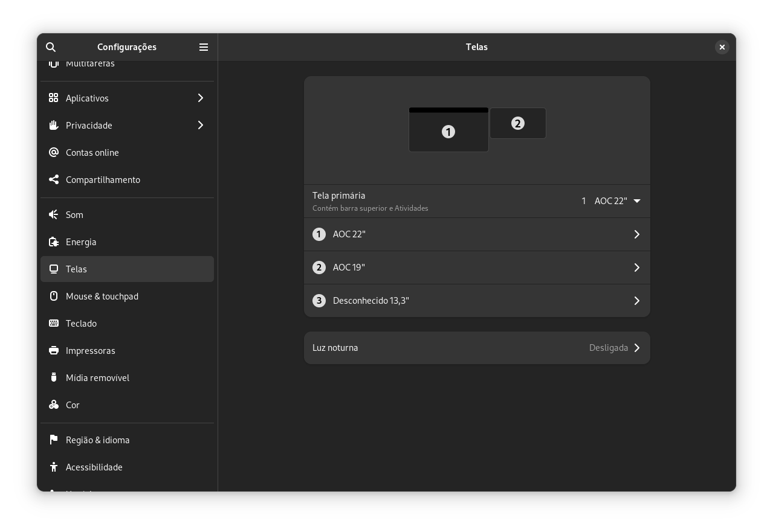
Task: Select Contas online in the sidebar
Action: pos(127,152)
